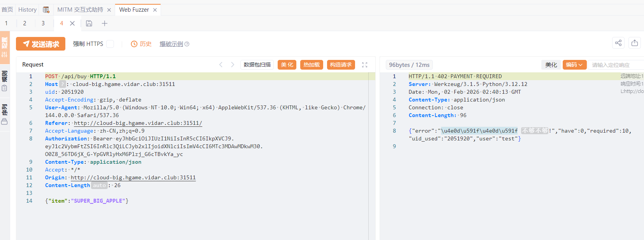Toggle the 强制 HTTPS checkbox
Image resolution: width=644 pixels, height=240 pixels.
tap(110, 44)
